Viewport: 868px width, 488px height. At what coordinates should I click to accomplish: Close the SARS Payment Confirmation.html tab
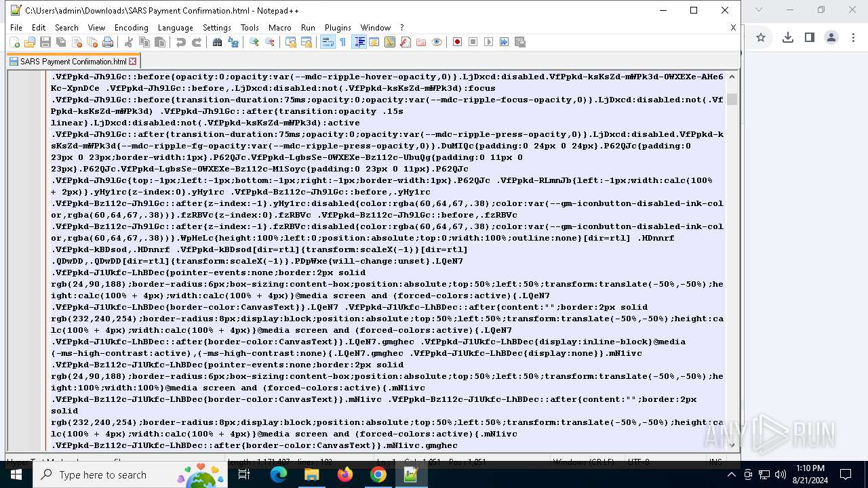tap(133, 61)
